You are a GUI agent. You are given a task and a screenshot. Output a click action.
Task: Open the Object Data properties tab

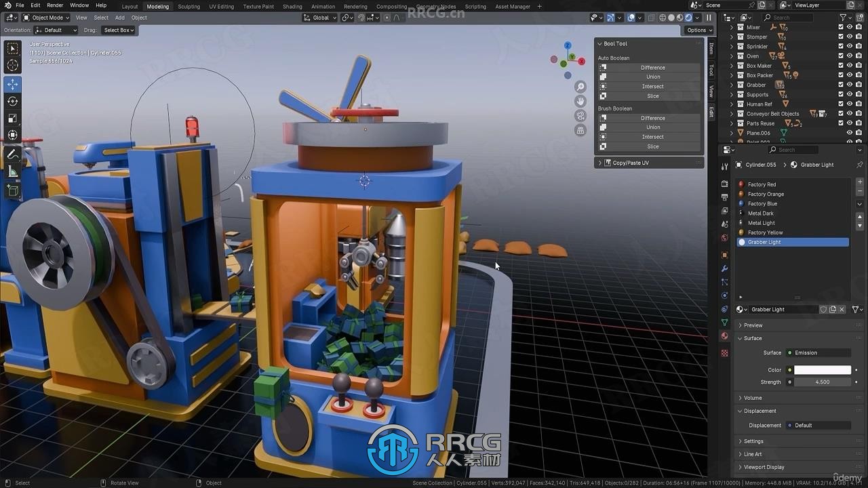tap(724, 323)
